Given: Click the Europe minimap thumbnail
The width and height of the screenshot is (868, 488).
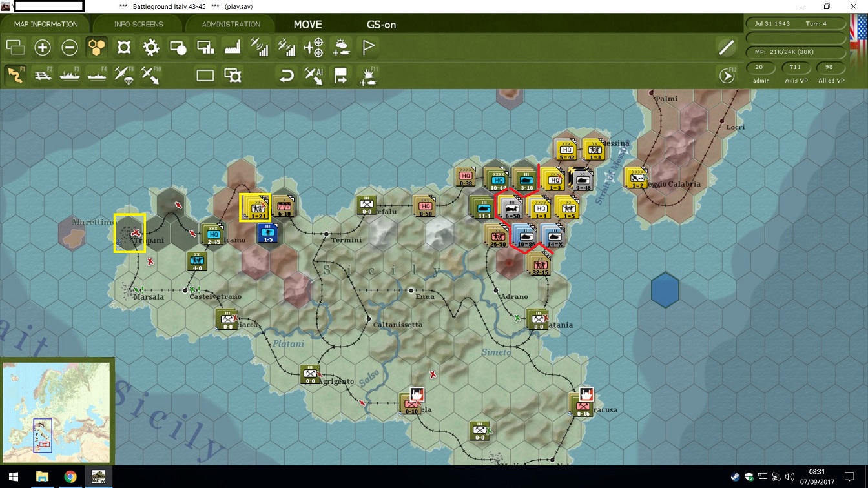Looking at the screenshot, I should [x=56, y=411].
